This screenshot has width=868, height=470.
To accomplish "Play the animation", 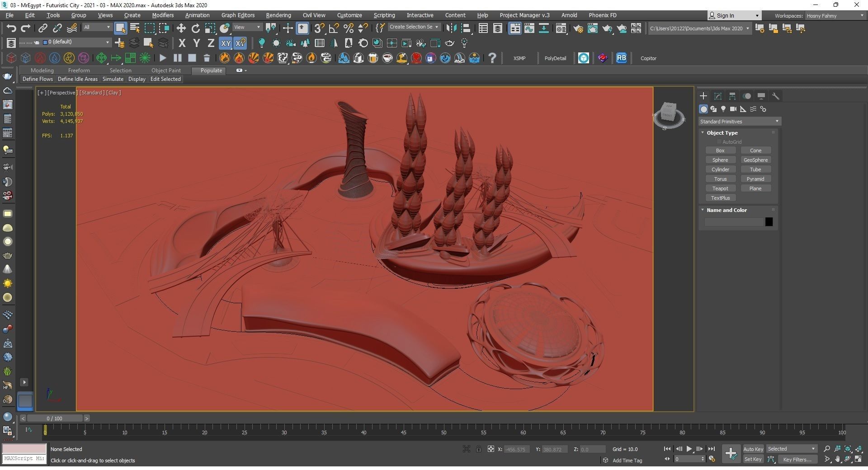I will click(689, 449).
